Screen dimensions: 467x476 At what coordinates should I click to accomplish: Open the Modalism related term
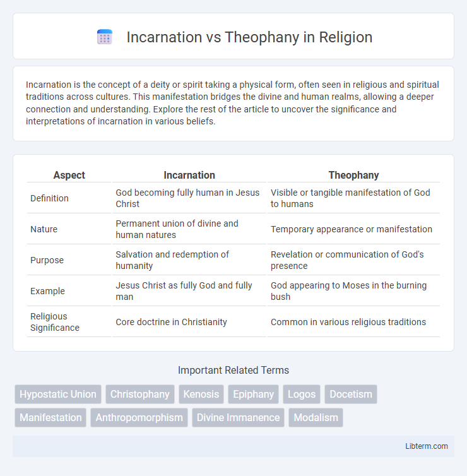[316, 417]
